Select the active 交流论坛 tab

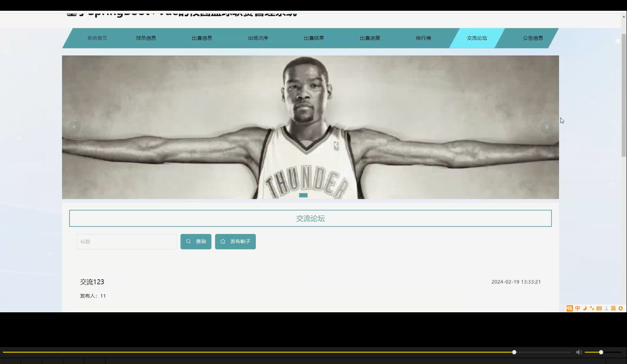click(477, 38)
